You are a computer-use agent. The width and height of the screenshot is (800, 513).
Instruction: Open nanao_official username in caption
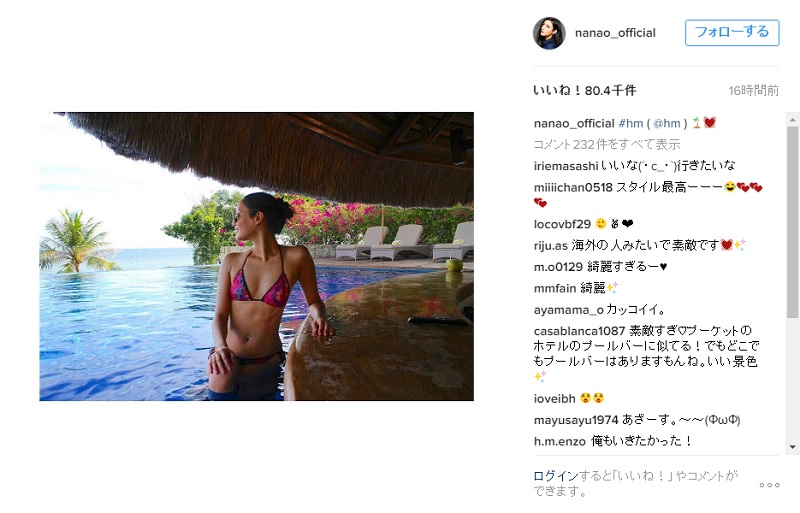[574, 124]
